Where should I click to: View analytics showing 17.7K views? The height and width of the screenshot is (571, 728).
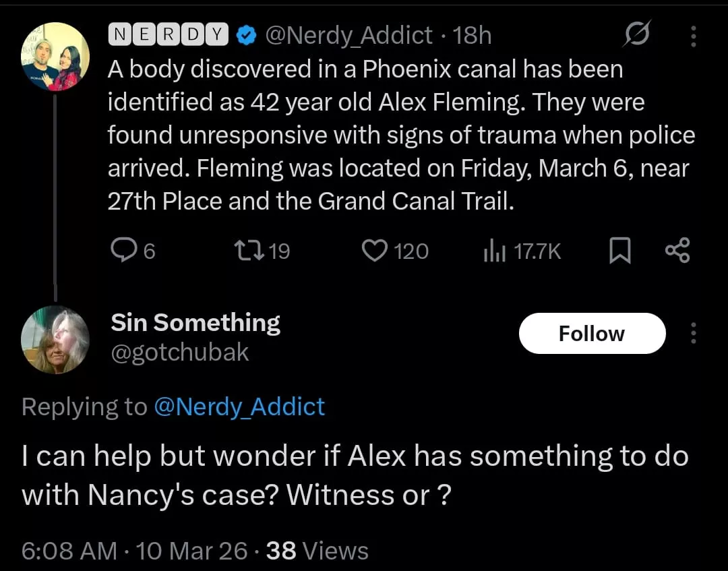coord(492,251)
